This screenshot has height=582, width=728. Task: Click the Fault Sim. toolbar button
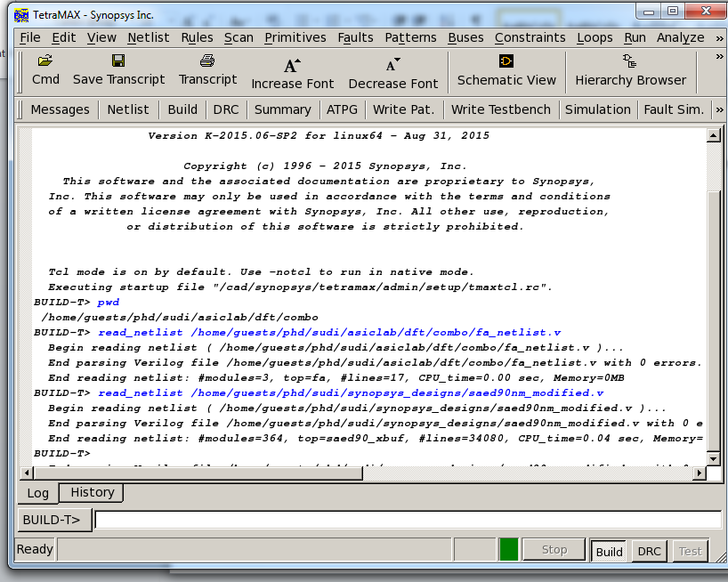(x=674, y=110)
